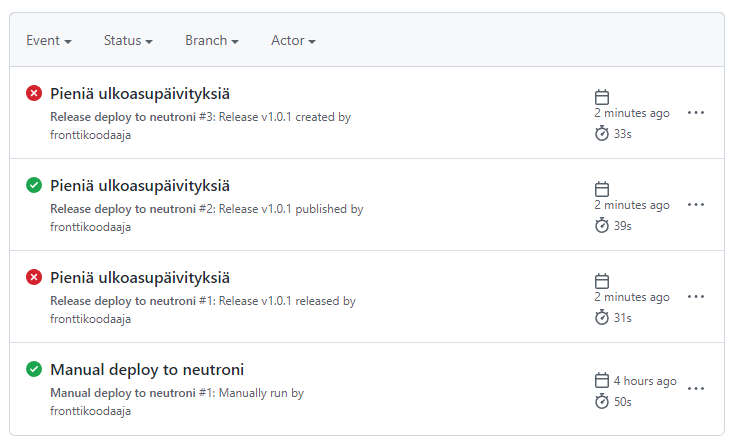This screenshot has height=446, width=735.
Task: Expand the Event filter dropdown
Action: point(49,41)
